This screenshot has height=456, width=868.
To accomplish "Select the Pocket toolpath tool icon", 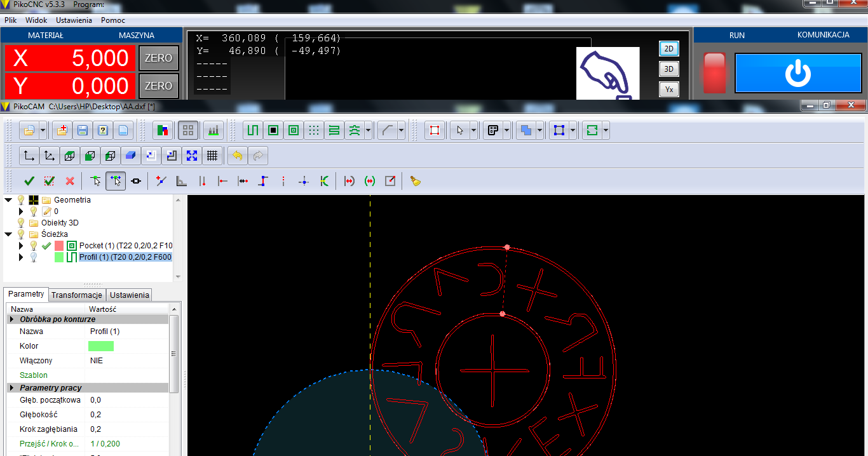I will 273,131.
